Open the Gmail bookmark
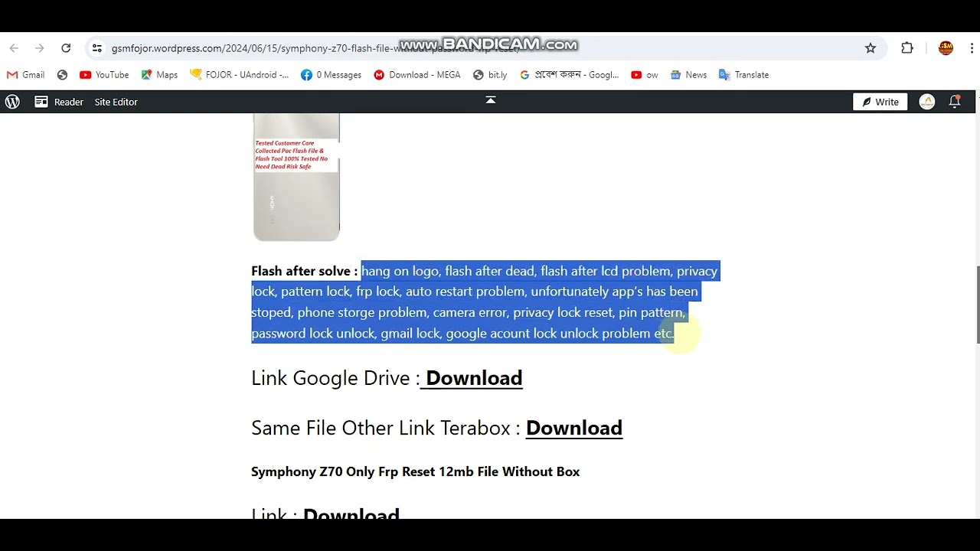980x551 pixels. 26,75
